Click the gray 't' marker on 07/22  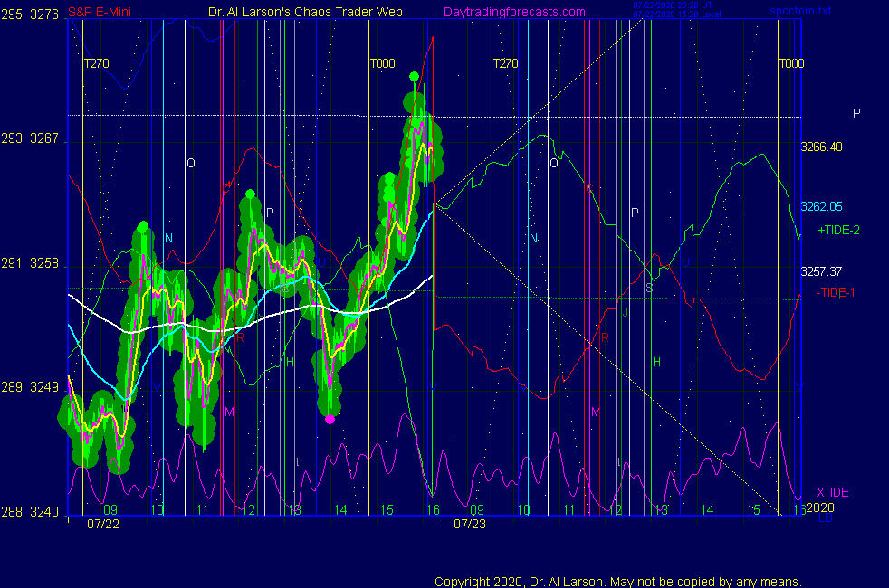298,462
